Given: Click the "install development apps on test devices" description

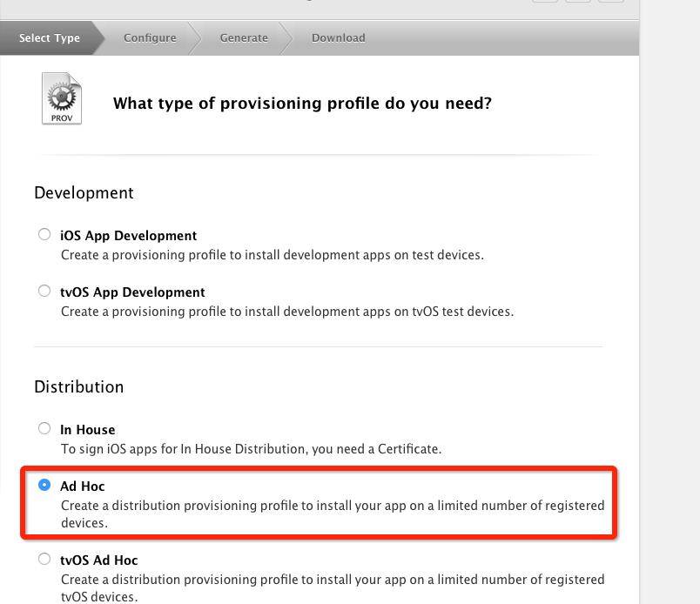Looking at the screenshot, I should (272, 255).
